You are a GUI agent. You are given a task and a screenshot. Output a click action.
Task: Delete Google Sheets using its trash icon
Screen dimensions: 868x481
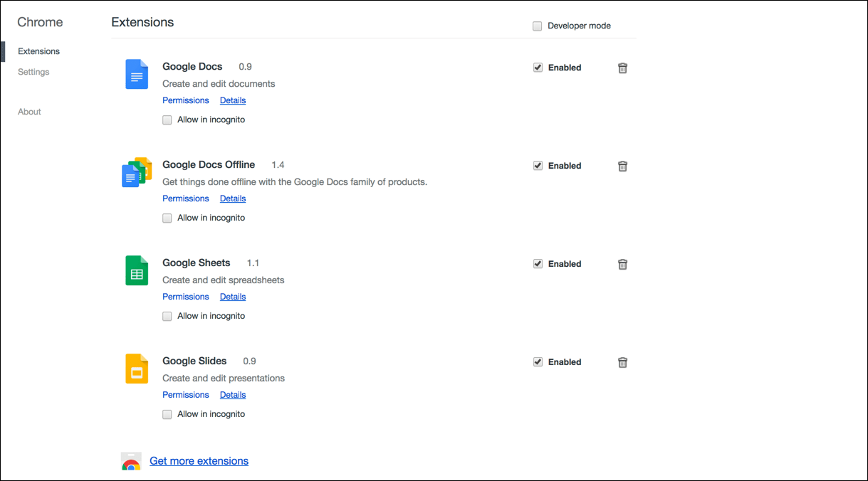coord(622,264)
